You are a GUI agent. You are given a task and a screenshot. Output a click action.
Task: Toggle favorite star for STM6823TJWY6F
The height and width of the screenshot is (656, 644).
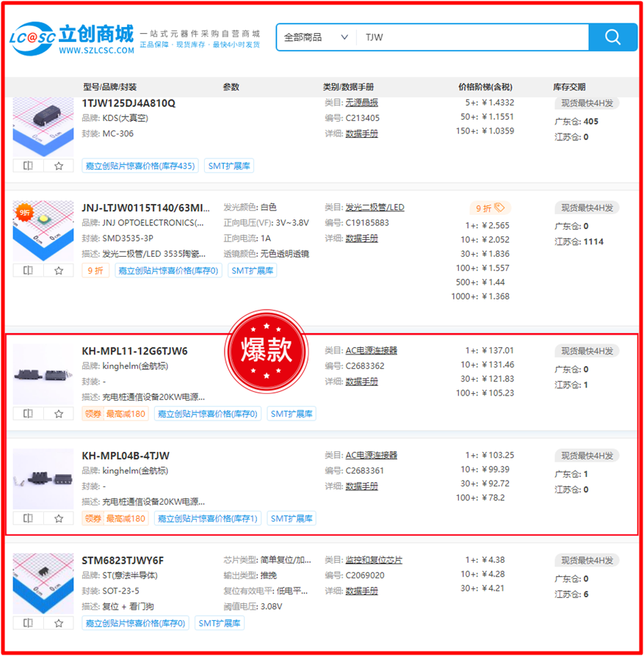(59, 623)
